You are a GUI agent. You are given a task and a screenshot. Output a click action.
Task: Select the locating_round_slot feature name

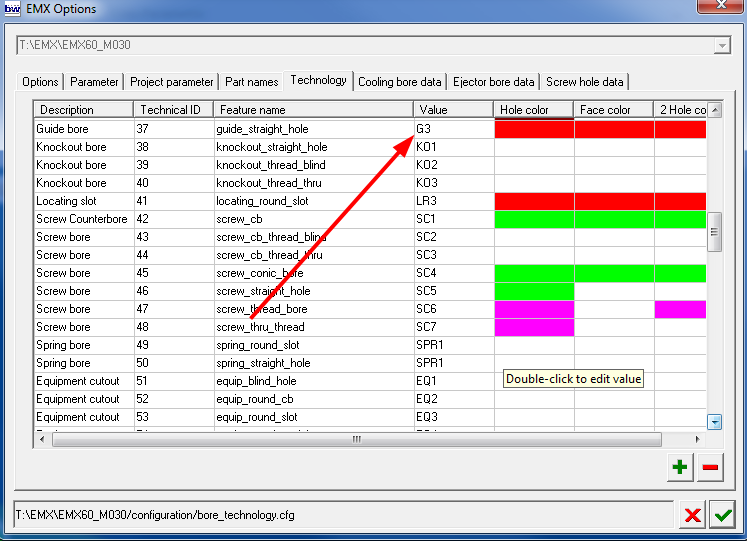click(262, 201)
